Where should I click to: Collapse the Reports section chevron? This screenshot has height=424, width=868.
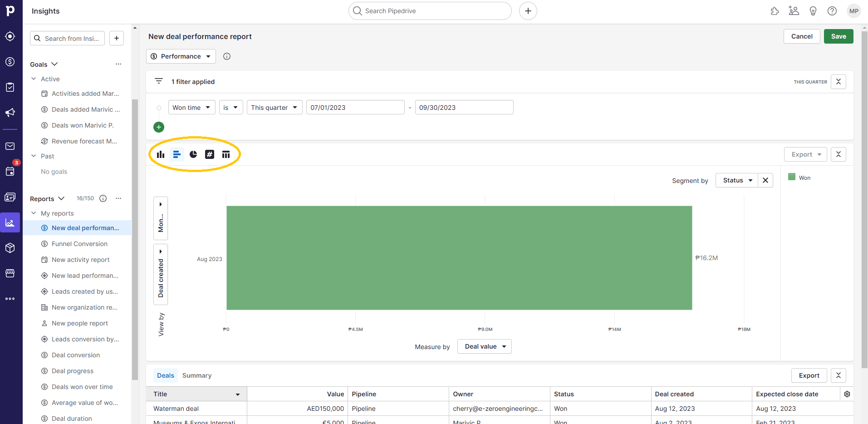[x=61, y=198]
